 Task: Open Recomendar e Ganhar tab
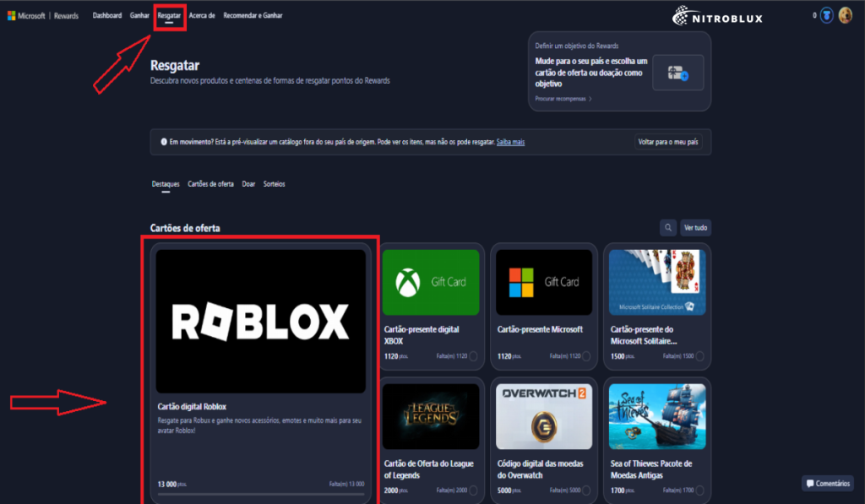click(253, 15)
